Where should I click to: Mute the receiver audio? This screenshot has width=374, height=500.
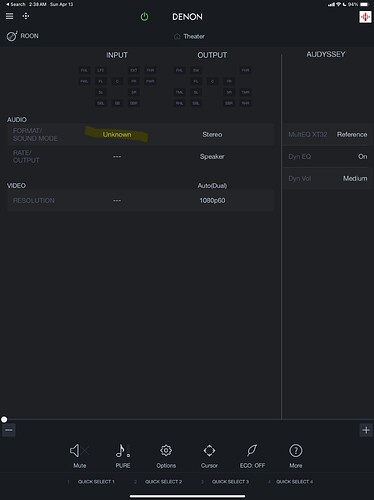[79, 456]
